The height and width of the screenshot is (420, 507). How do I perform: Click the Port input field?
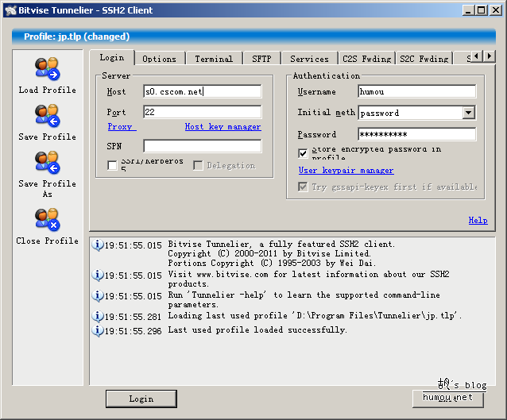click(x=203, y=112)
